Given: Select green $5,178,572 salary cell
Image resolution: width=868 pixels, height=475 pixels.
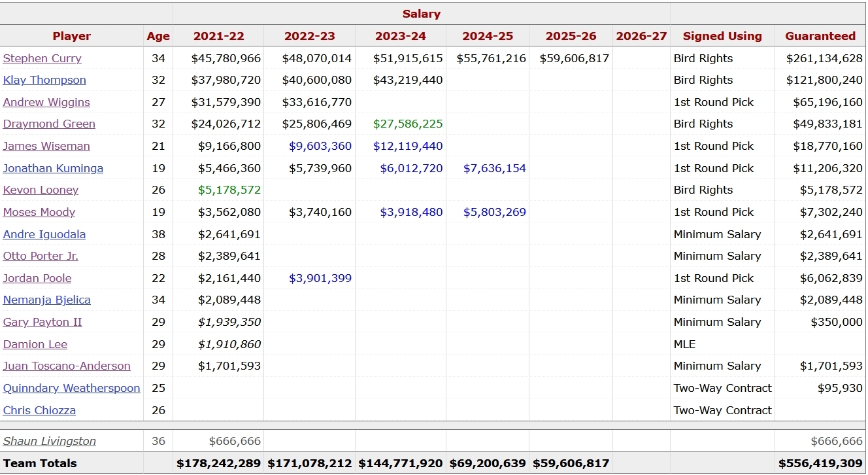Looking at the screenshot, I should click(x=229, y=190).
